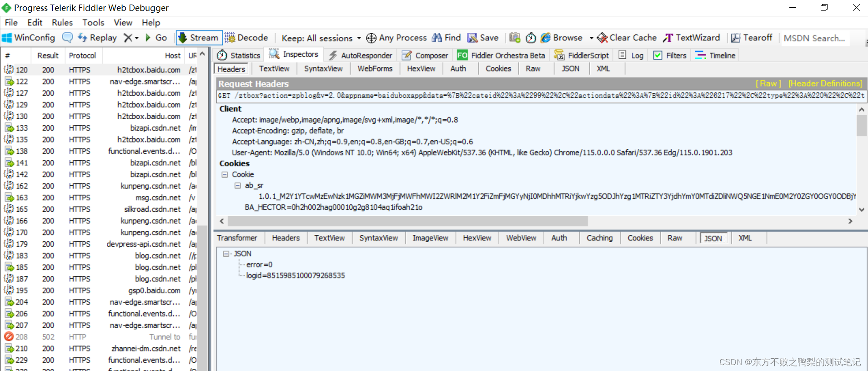The image size is (868, 371).
Task: Click the request URL line field
Action: pyautogui.click(x=541, y=96)
